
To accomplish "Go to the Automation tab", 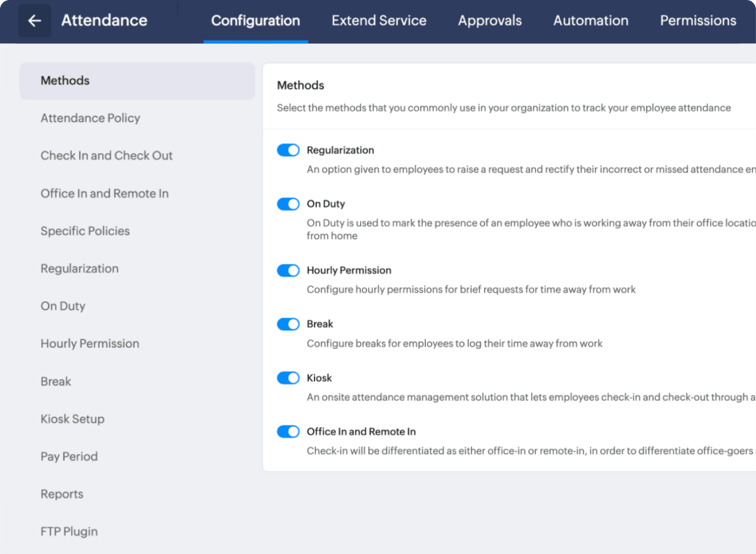I will [x=591, y=21].
